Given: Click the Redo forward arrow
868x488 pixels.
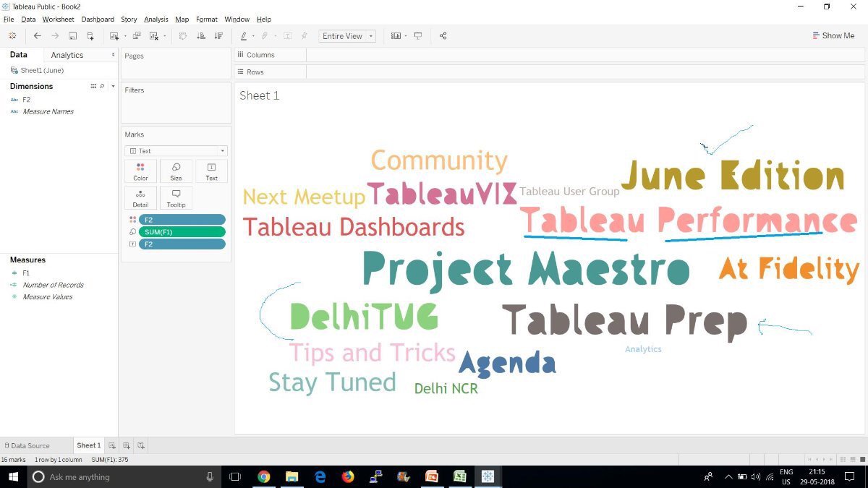Looking at the screenshot, I should click(55, 35).
